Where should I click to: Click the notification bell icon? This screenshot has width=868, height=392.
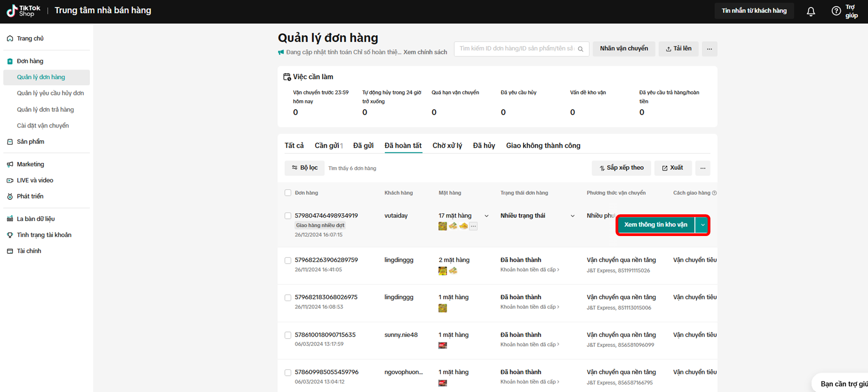811,11
